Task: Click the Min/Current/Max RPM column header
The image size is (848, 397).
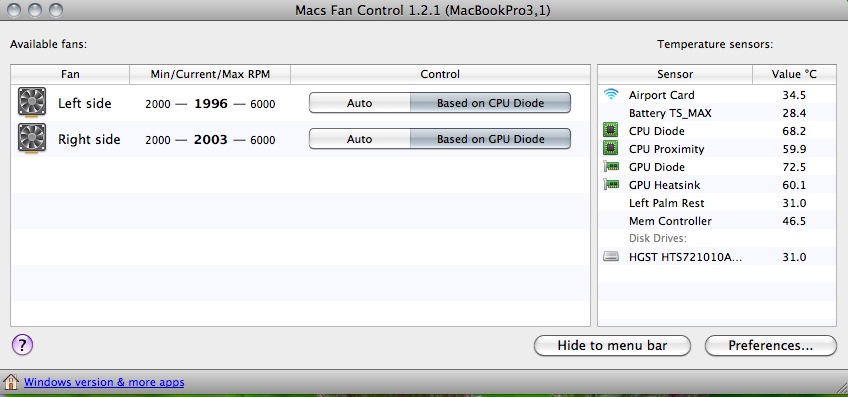Action: (210, 75)
